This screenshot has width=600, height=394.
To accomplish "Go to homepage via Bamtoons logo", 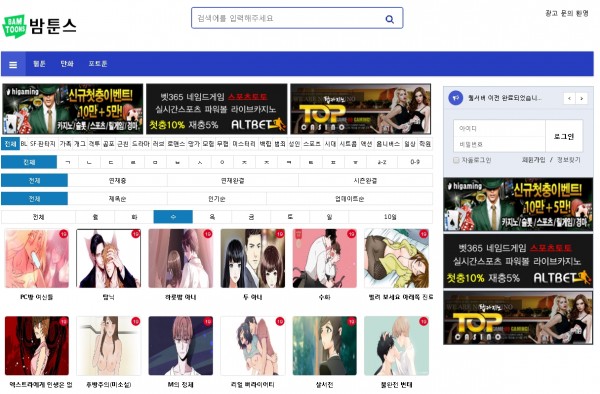I will pyautogui.click(x=39, y=26).
